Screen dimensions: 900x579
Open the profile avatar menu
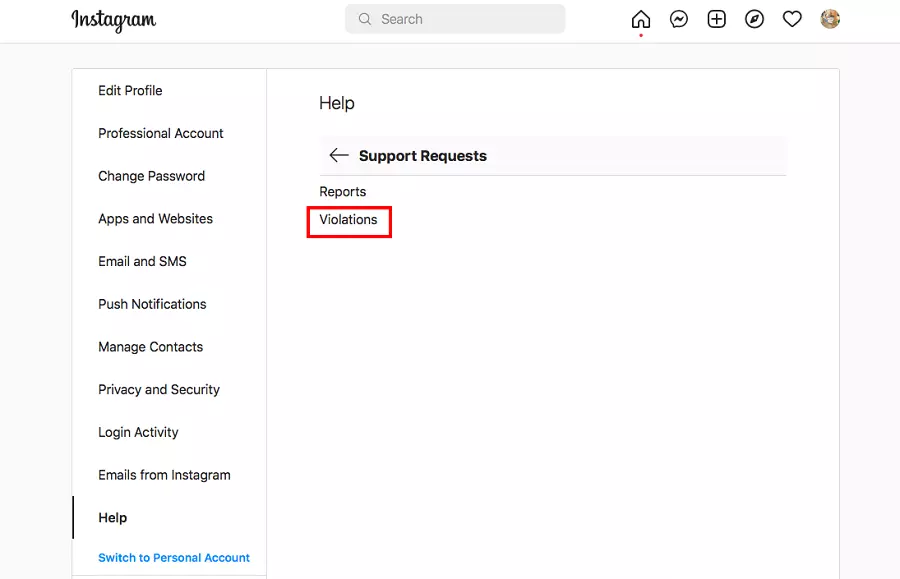coord(830,19)
